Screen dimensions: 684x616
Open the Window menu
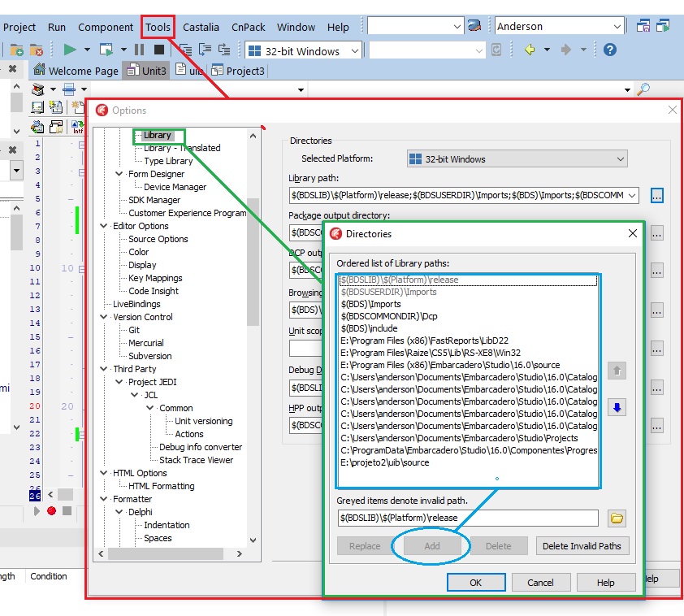coord(296,27)
